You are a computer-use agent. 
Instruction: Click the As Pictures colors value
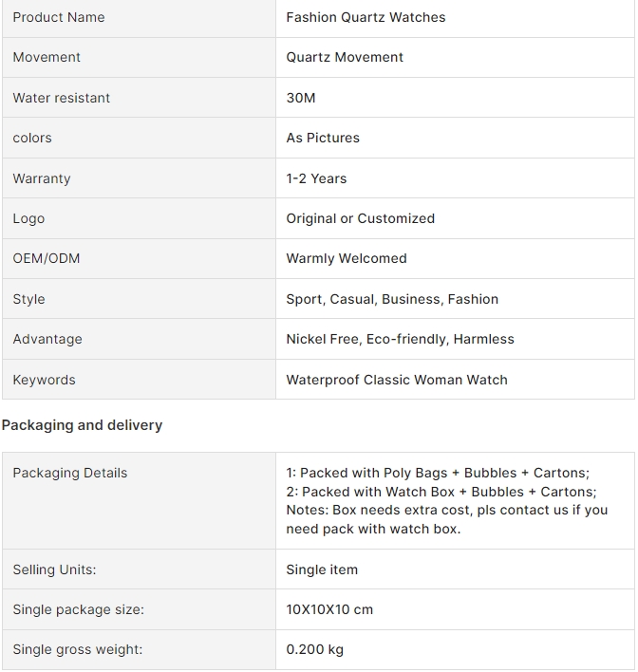pos(323,138)
